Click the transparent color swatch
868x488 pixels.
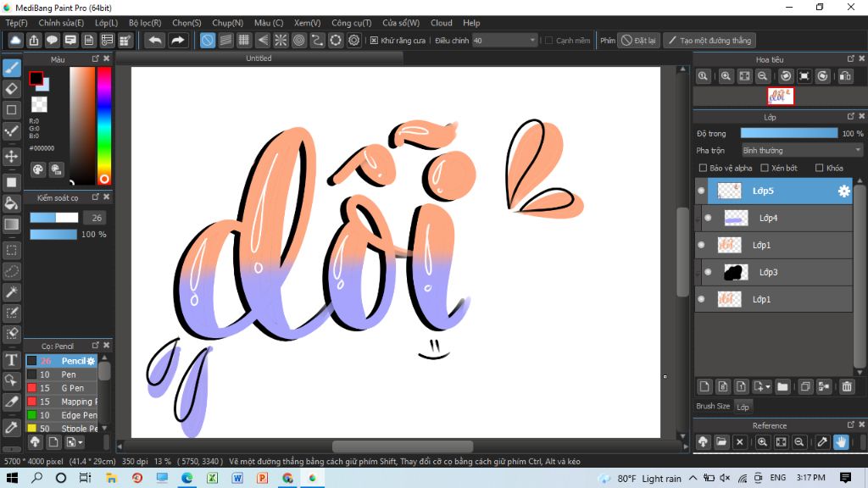coord(39,104)
